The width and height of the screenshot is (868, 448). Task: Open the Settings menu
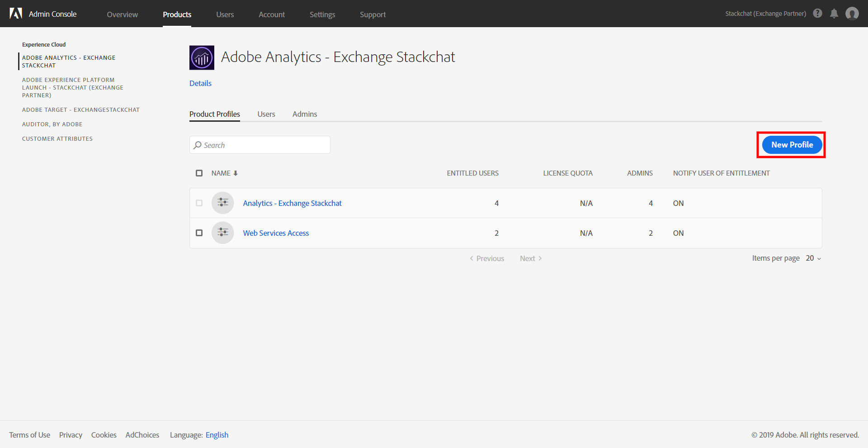(x=322, y=14)
